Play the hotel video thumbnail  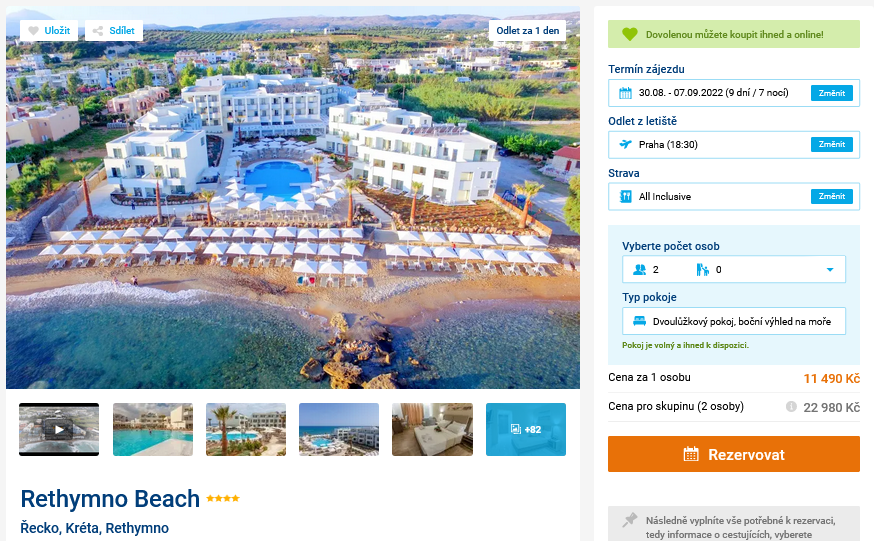pyautogui.click(x=59, y=429)
